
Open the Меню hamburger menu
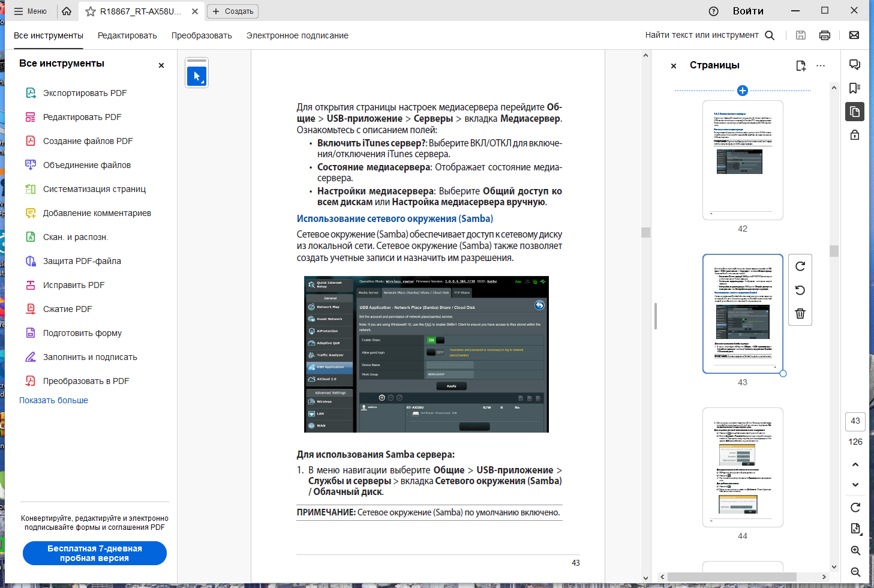pos(30,11)
